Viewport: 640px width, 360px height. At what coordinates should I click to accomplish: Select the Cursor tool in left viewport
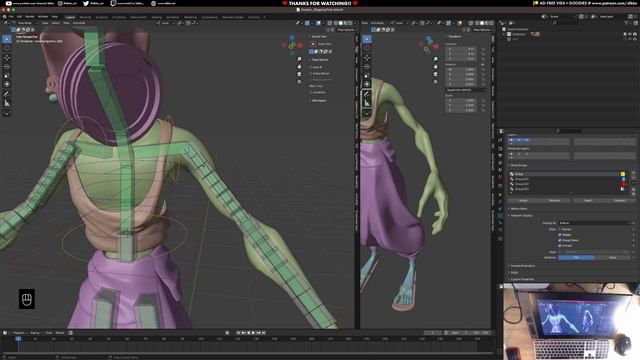(7, 48)
